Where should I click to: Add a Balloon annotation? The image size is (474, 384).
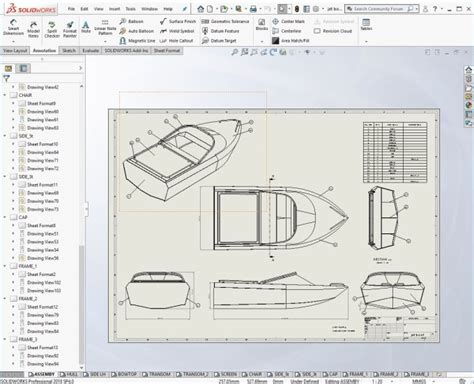pyautogui.click(x=131, y=21)
